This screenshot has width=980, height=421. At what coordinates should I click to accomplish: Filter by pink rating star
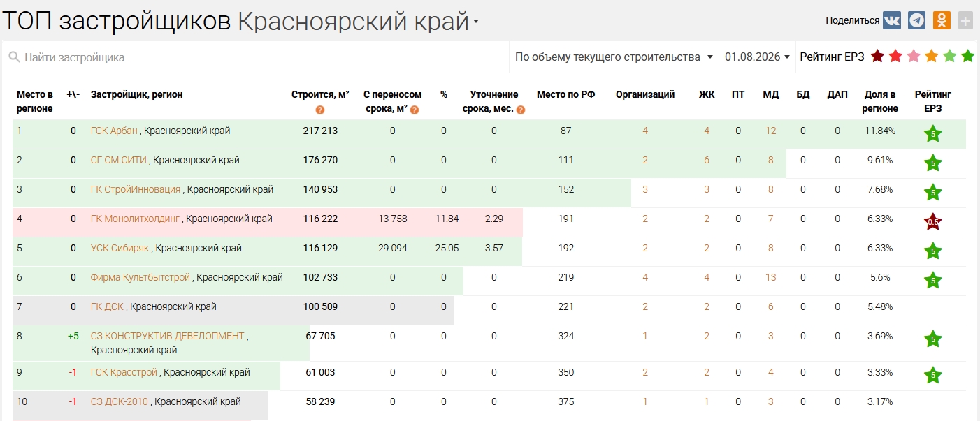(914, 57)
